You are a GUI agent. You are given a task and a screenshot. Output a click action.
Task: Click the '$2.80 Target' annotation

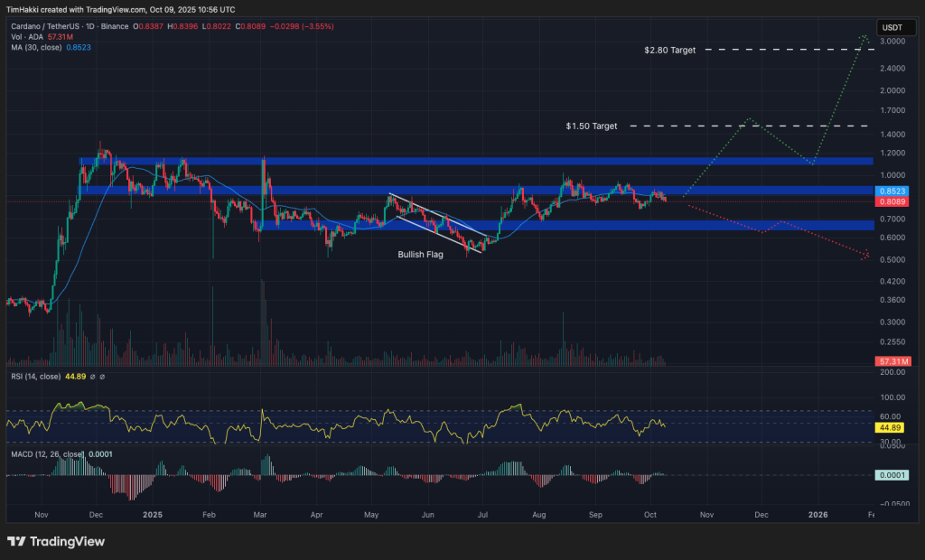point(669,51)
